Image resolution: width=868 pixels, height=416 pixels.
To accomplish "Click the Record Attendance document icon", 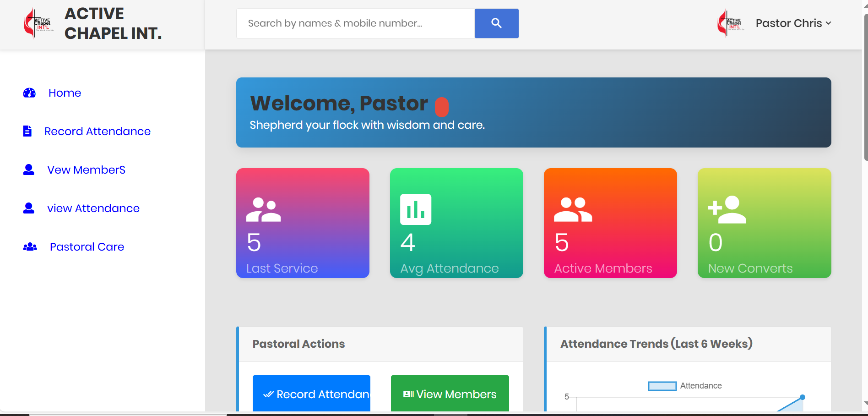I will [x=27, y=131].
